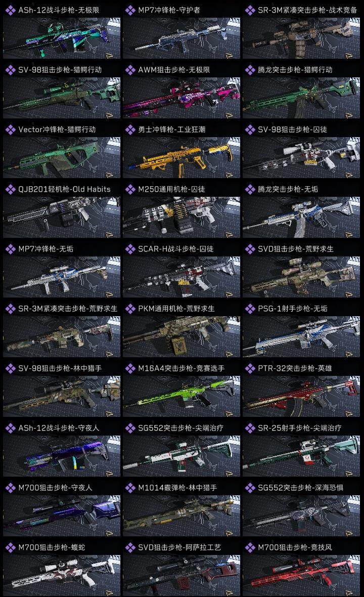Click the rarity icon beside AWM狙击步枪-无极限
The image size is (364, 597).
130,70
